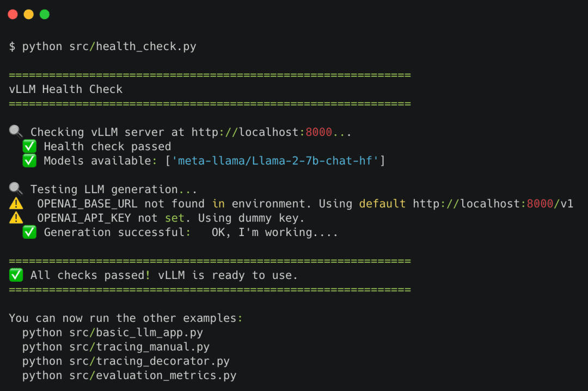The height and width of the screenshot is (391, 588).
Task: Click the http://localhost:8000 URL in Checking line
Action: click(x=262, y=132)
